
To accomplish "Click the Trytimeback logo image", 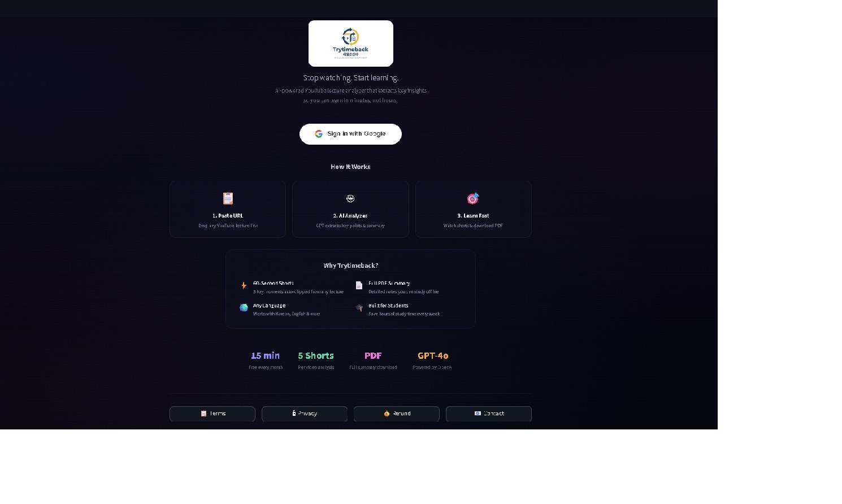I will coord(350,44).
